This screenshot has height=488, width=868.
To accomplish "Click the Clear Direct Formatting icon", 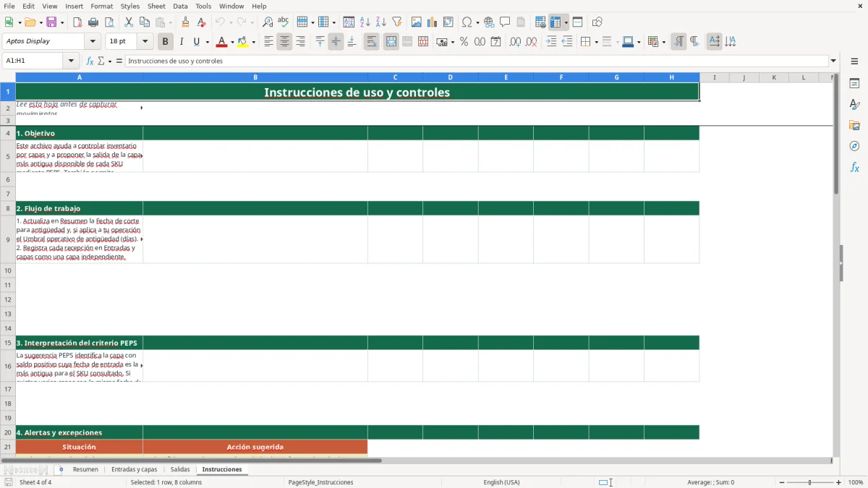I will 202,22.
